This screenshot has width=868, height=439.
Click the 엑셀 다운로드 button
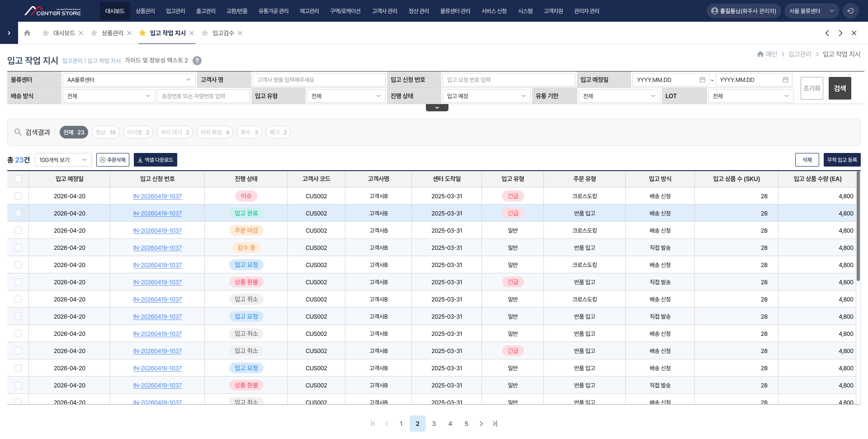click(156, 160)
